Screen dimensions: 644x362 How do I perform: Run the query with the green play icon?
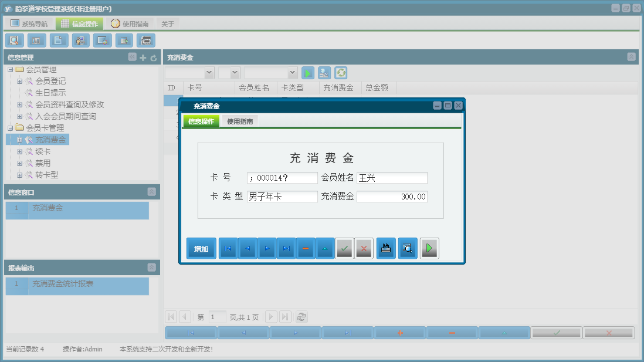[308, 72]
